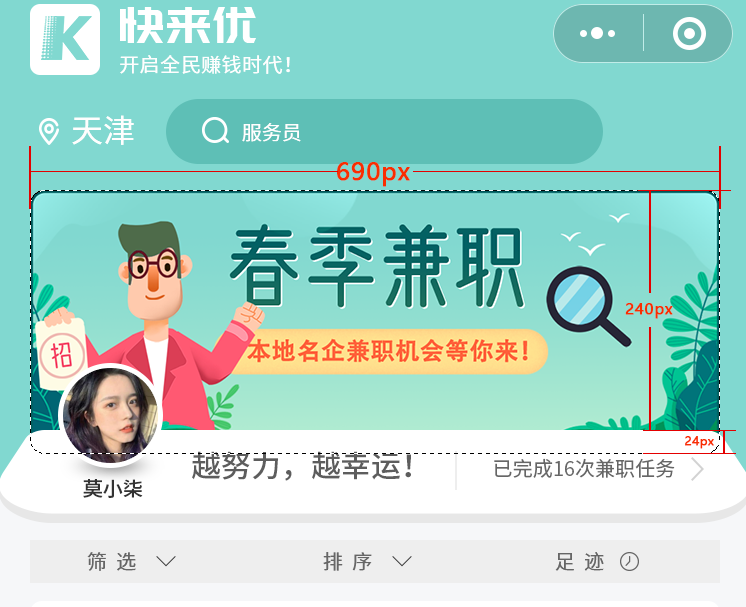Select the 筛选 label in filter bar
Screen dimensions: 746x607
point(112,561)
